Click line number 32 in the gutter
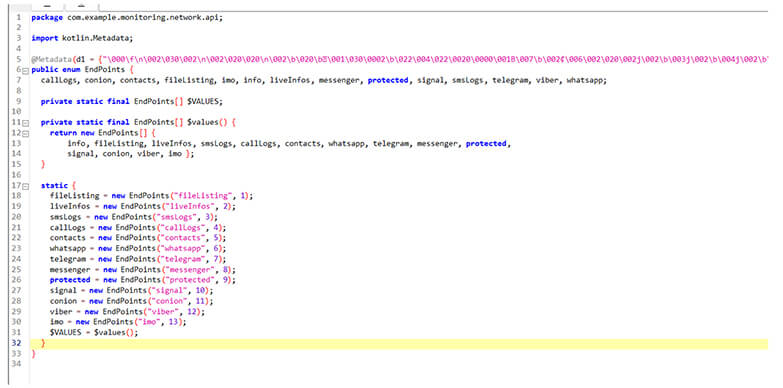The width and height of the screenshot is (783, 388). [x=18, y=344]
